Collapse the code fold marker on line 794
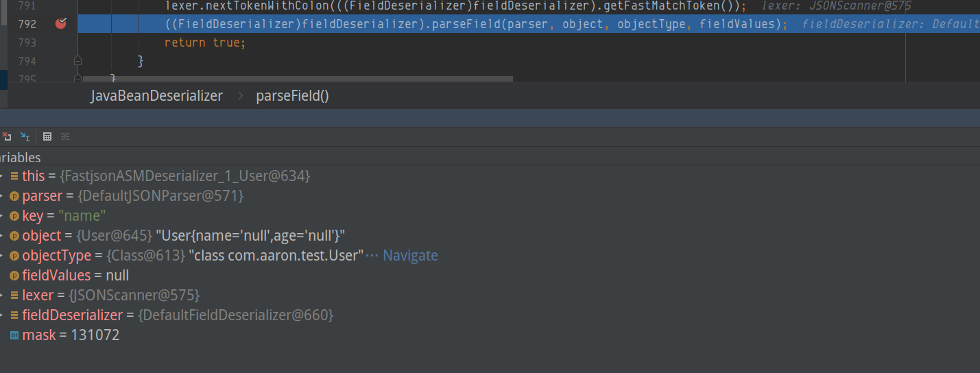 tap(77, 61)
